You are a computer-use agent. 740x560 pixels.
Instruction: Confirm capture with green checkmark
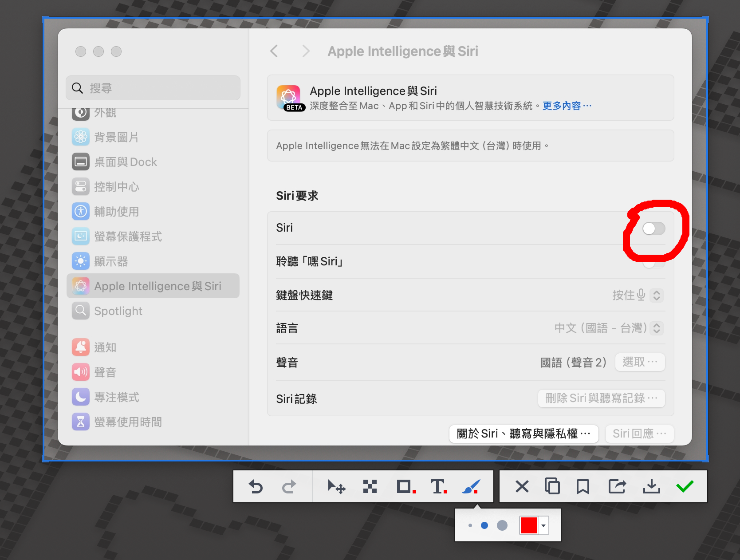685,486
